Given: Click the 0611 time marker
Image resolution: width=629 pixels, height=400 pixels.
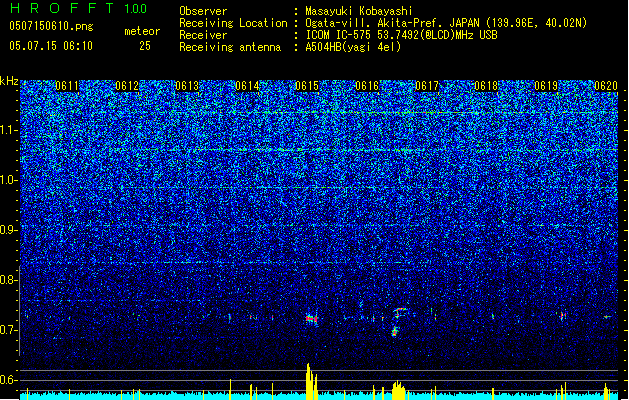Looking at the screenshot, I should [x=67, y=86].
